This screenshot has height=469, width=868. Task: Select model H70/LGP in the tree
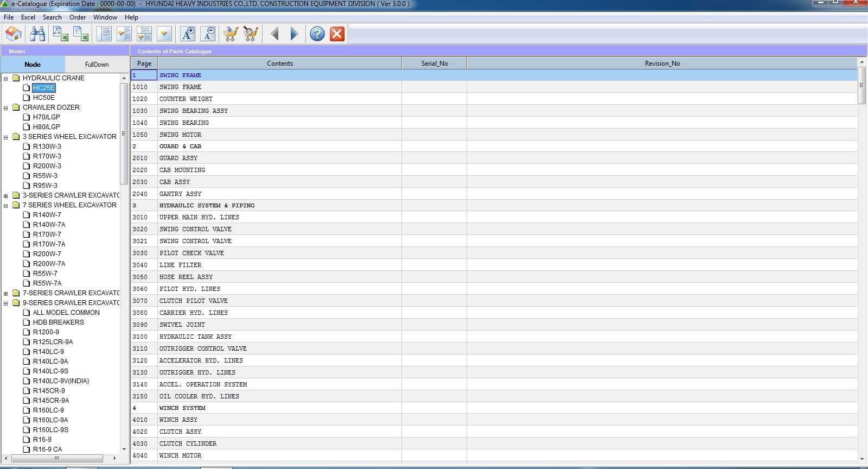tap(47, 117)
